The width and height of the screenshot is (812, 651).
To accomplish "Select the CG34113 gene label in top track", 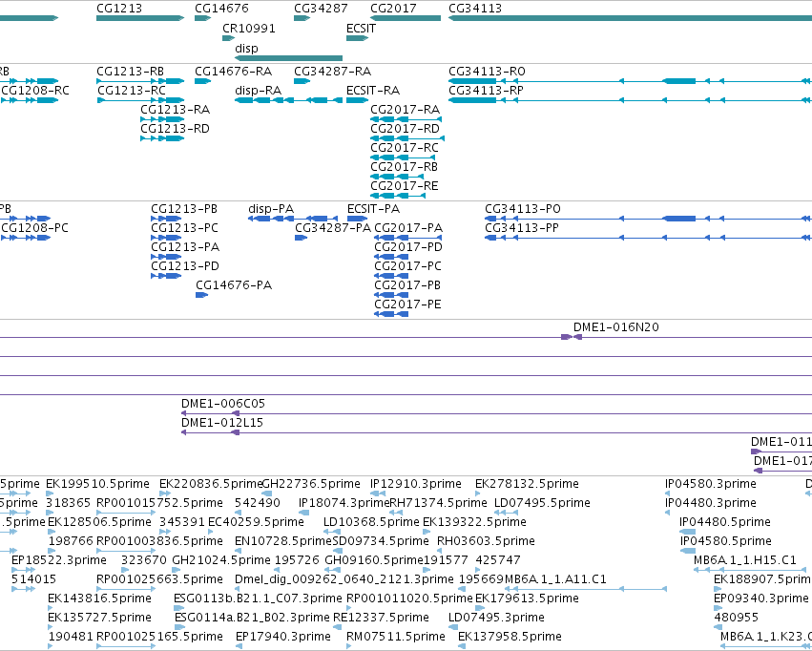I will 475,9.
